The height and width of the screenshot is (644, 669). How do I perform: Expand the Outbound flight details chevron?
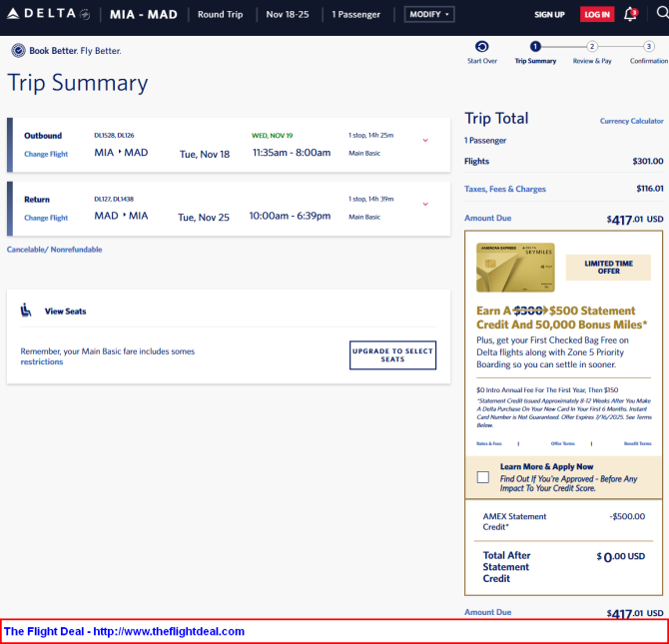[x=425, y=141]
